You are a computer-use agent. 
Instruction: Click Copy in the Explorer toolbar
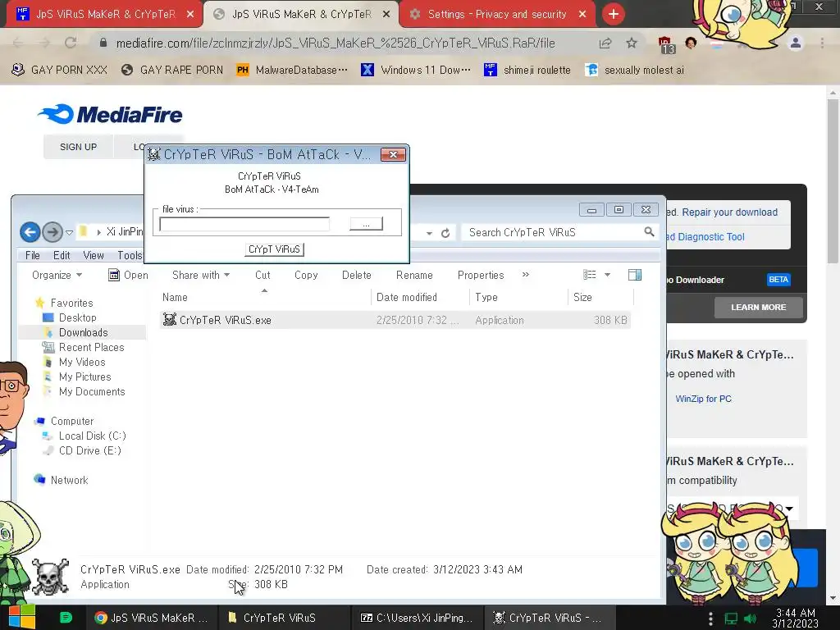pyautogui.click(x=306, y=275)
